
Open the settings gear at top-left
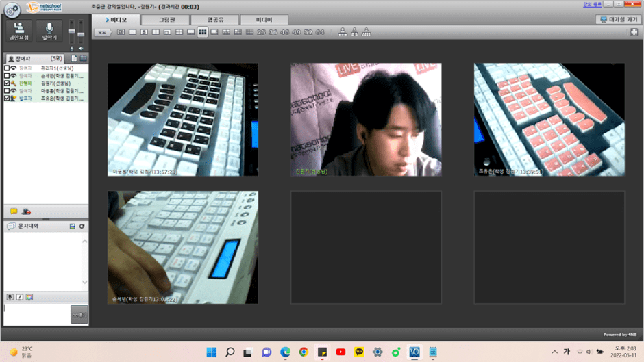(x=11, y=10)
